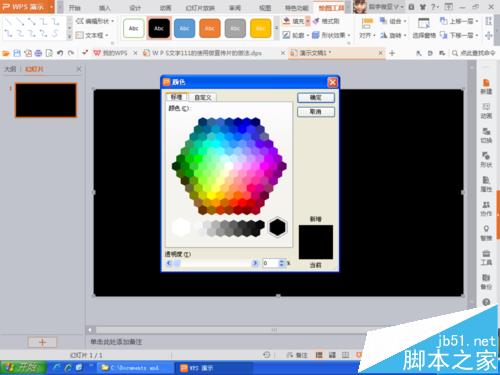500x375 pixels.
Task: Select the white Abc shape style
Action: tap(134, 28)
